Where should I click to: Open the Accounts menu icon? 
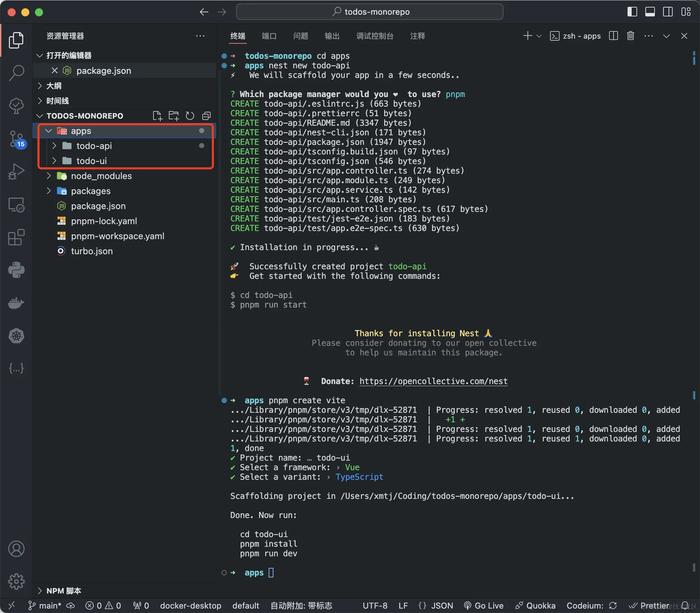[16, 549]
